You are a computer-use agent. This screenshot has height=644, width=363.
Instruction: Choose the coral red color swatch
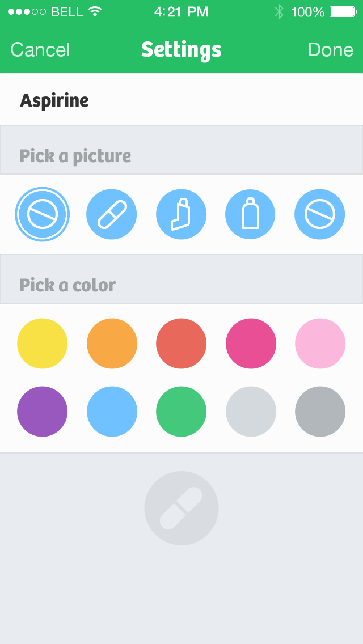(181, 344)
